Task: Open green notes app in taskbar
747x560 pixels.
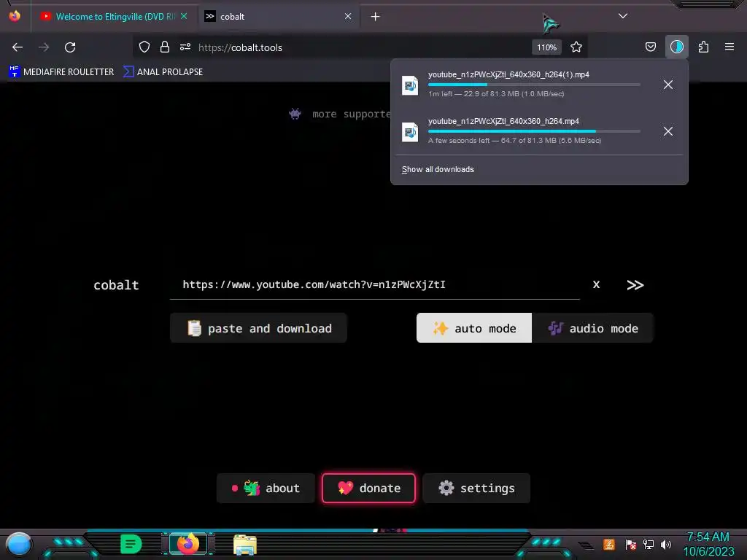Action: (131, 544)
